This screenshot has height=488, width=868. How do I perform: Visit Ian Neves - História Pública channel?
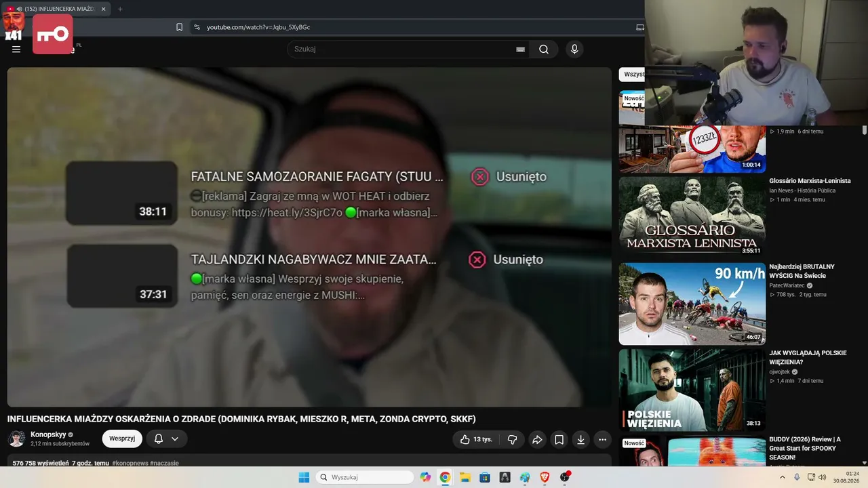(x=802, y=190)
